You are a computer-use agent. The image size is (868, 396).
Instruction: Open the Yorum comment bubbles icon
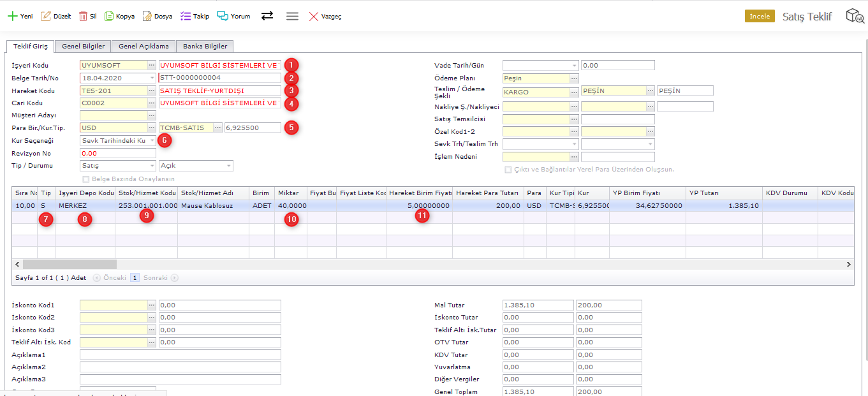coord(223,17)
